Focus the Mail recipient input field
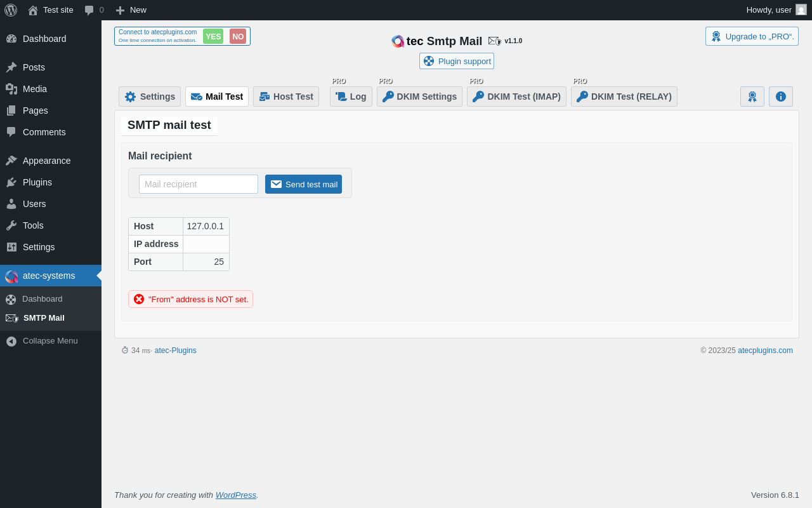The width and height of the screenshot is (812, 508). 199,184
